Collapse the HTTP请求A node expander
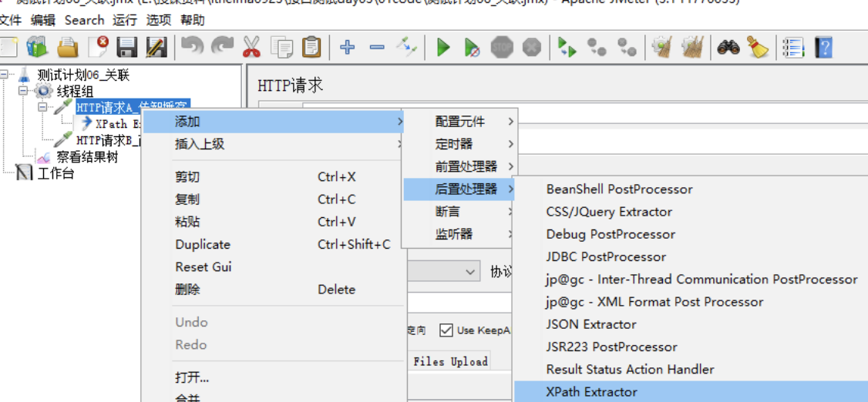 (42, 107)
